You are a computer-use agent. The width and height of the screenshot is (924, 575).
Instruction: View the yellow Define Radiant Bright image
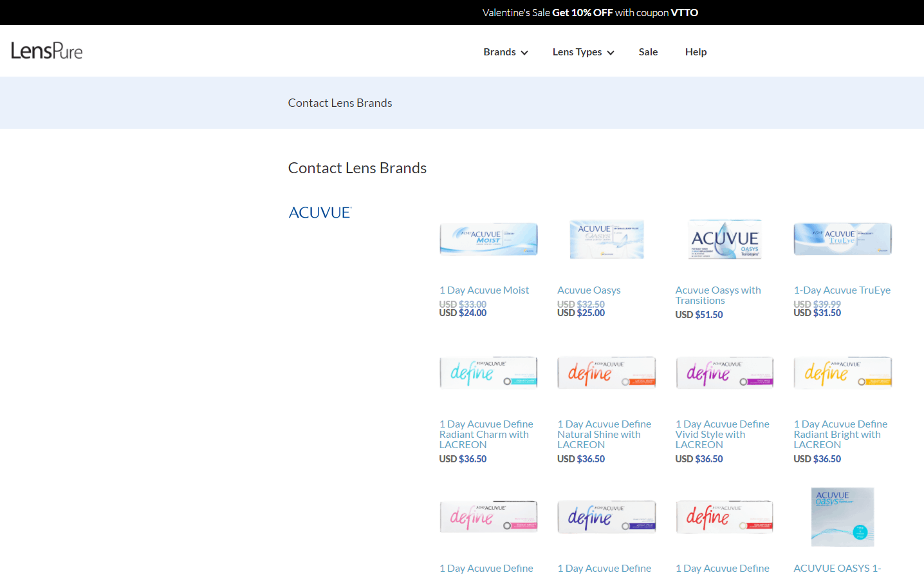843,373
